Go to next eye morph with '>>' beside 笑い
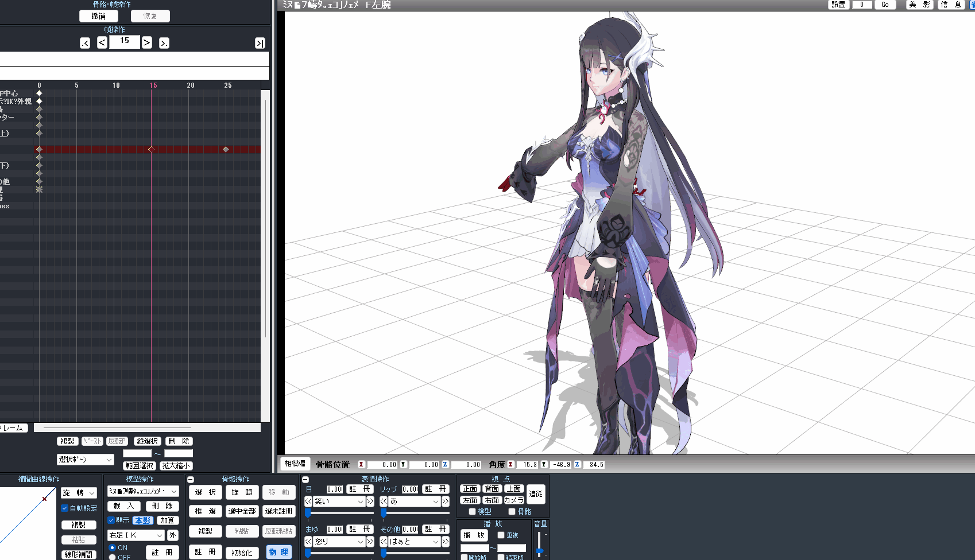Screen dimensions: 975x560 370,501
